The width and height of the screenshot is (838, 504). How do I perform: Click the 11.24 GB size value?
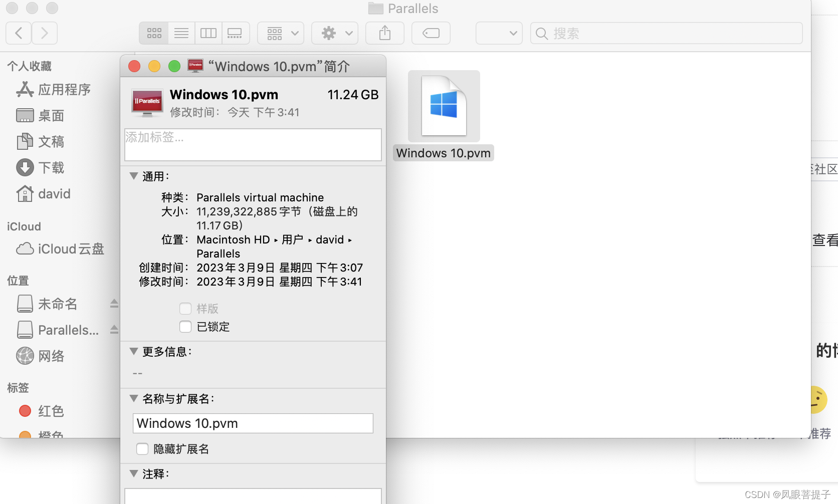point(353,95)
